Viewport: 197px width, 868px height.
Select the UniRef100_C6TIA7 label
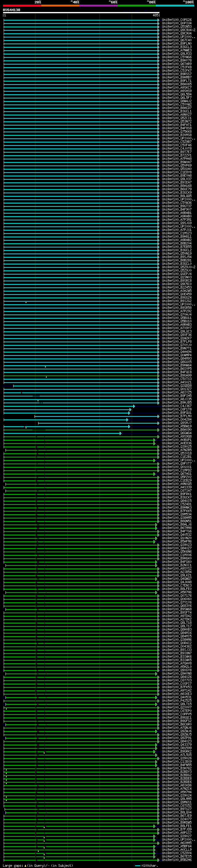pos(176,491)
